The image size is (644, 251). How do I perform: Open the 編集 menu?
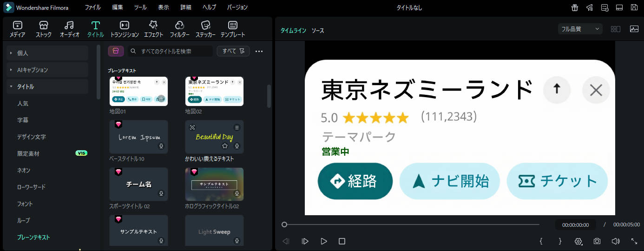[118, 7]
